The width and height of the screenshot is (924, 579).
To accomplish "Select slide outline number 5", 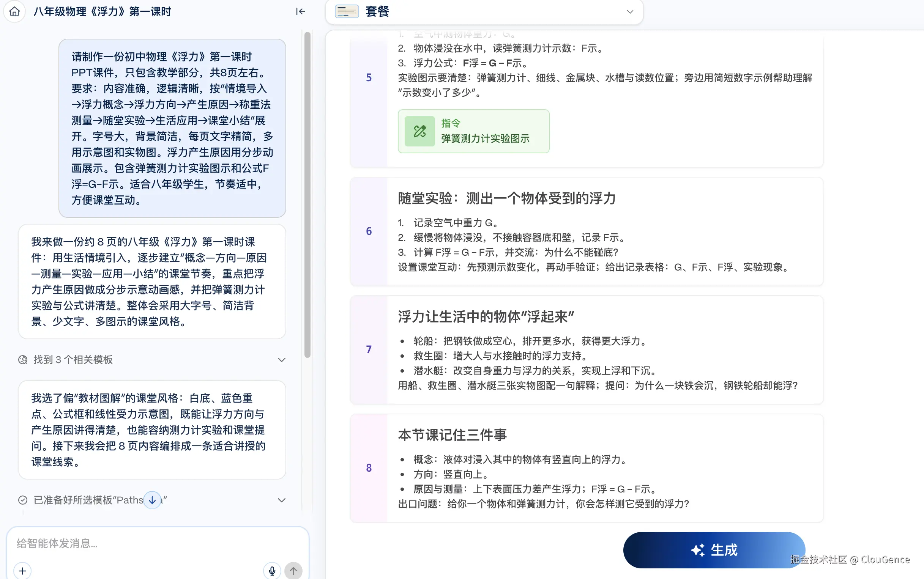I will (x=369, y=78).
